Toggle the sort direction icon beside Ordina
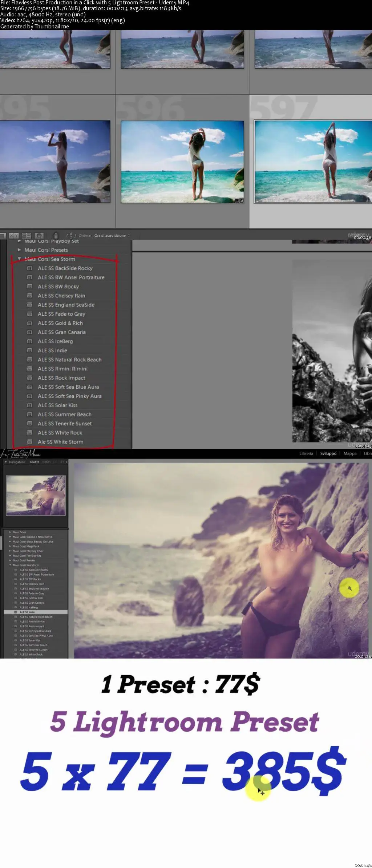This screenshot has width=372, height=868. [71, 235]
